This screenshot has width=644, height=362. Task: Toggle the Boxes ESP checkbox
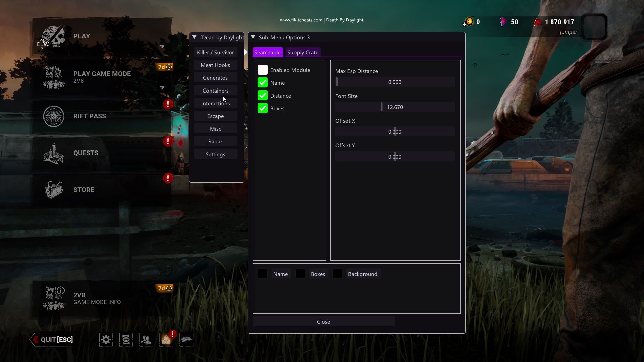263,108
